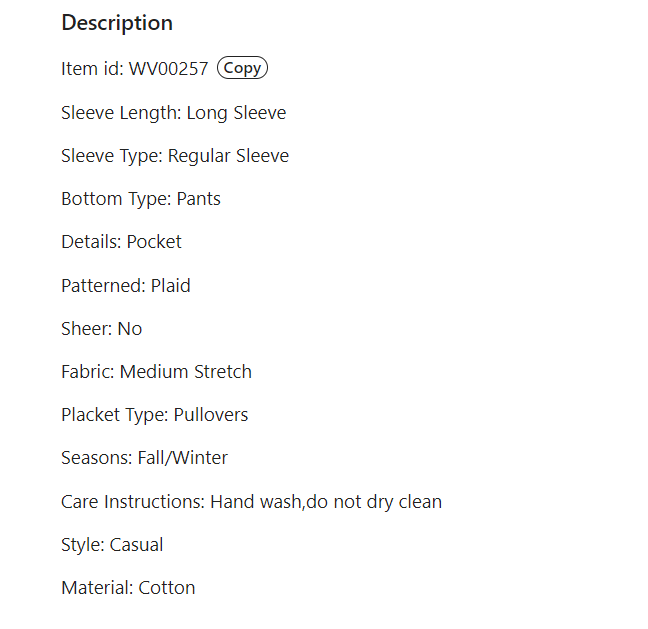Click the 'Seasons:' label

(97, 458)
